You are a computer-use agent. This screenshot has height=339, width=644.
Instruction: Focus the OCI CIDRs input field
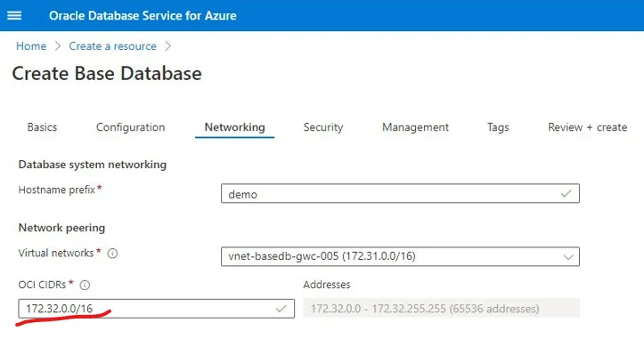(156, 309)
